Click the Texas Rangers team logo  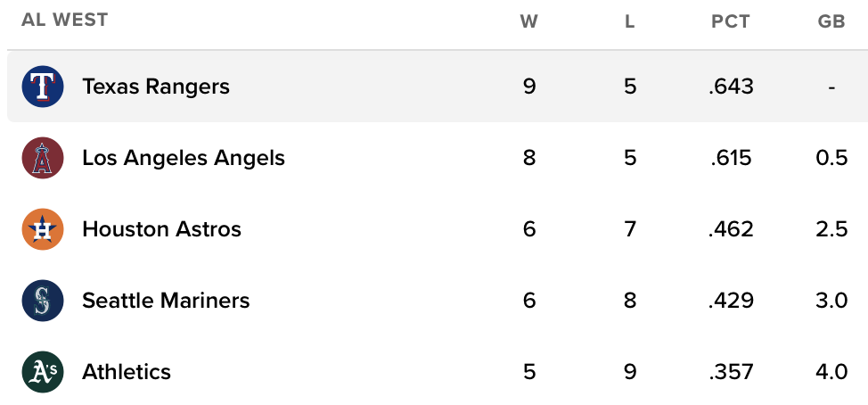click(43, 87)
